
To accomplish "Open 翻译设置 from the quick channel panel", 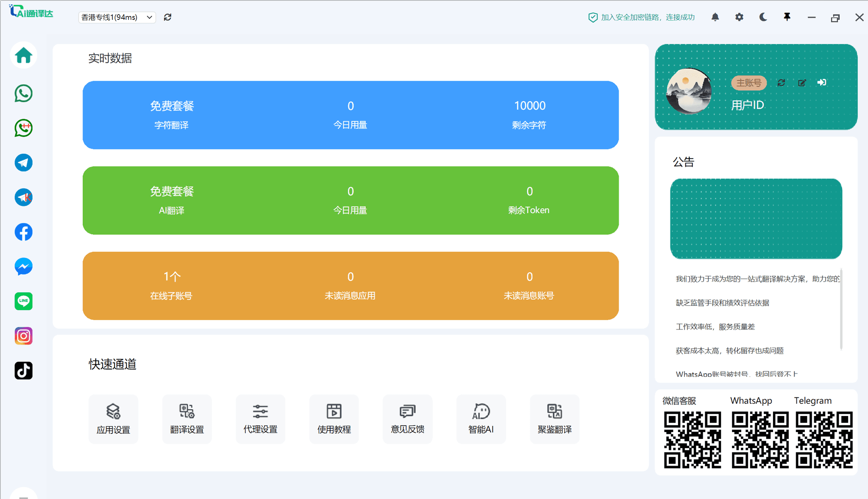I will 187,419.
